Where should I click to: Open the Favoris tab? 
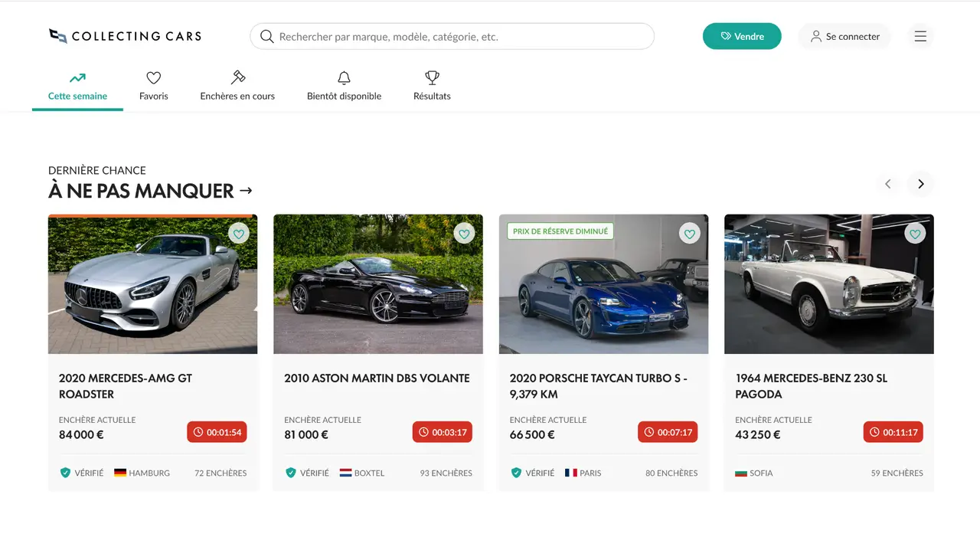154,86
